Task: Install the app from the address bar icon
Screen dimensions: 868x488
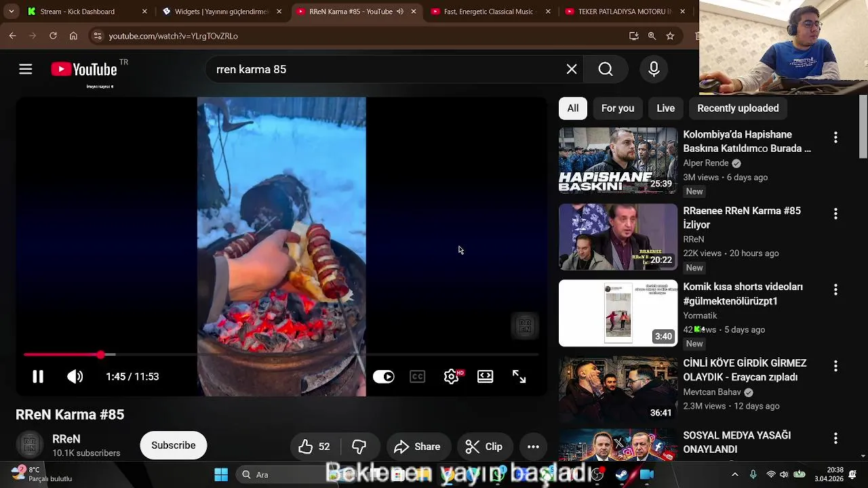Action: 634,36
